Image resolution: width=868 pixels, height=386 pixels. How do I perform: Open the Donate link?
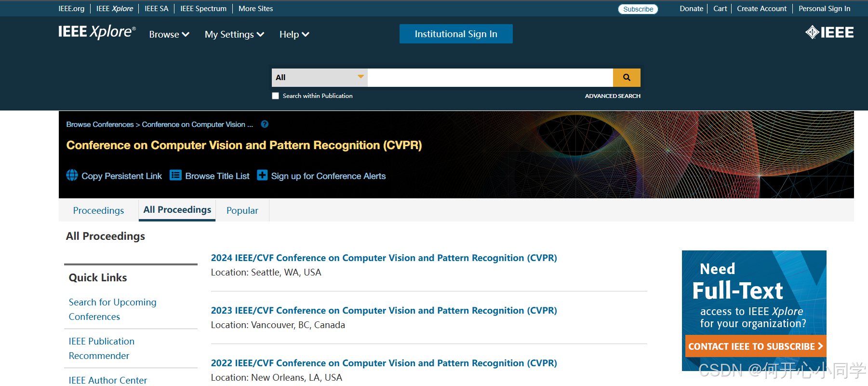click(x=691, y=9)
